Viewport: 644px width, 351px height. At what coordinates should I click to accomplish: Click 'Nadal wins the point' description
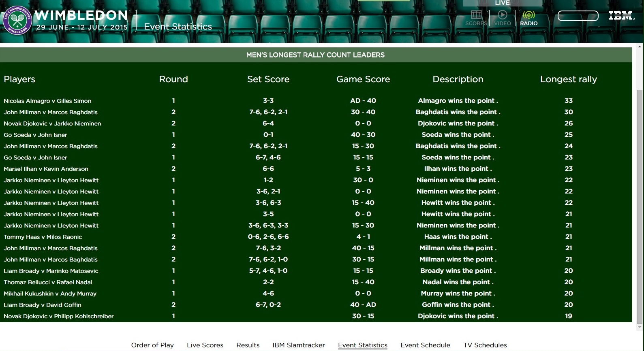pyautogui.click(x=458, y=282)
